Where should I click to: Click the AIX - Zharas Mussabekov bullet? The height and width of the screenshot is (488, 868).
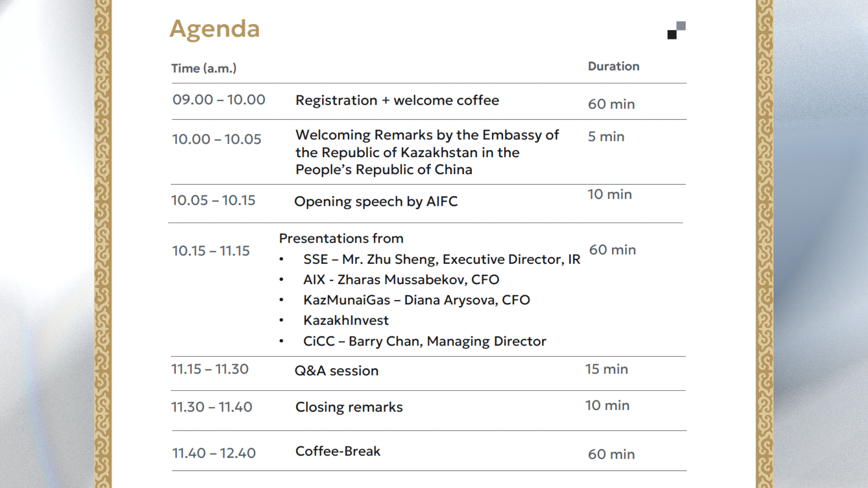point(401,280)
